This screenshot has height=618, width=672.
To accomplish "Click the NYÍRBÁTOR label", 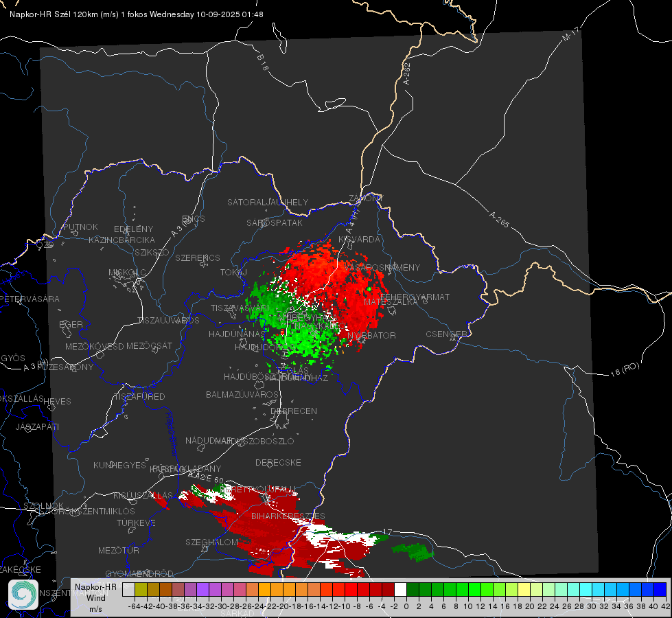I will pos(371,335).
